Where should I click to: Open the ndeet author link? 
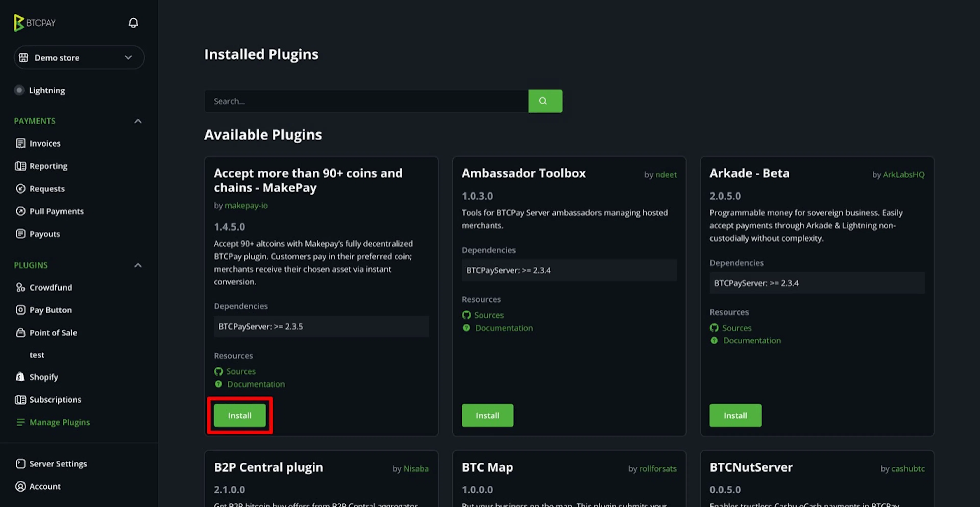coord(666,175)
